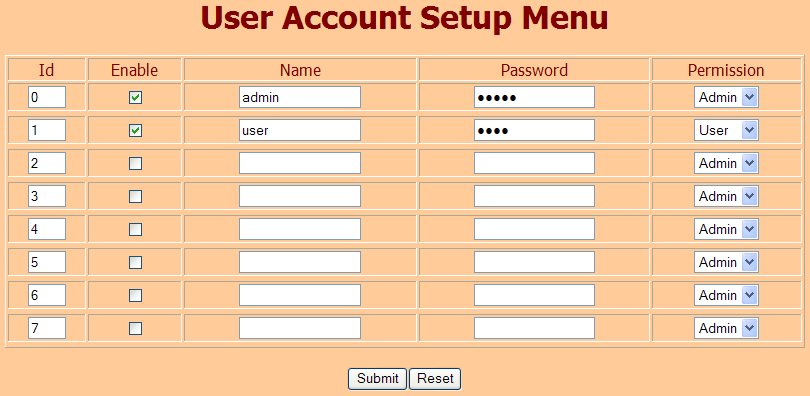The image size is (810, 396).
Task: Click the Password column header
Action: click(534, 70)
